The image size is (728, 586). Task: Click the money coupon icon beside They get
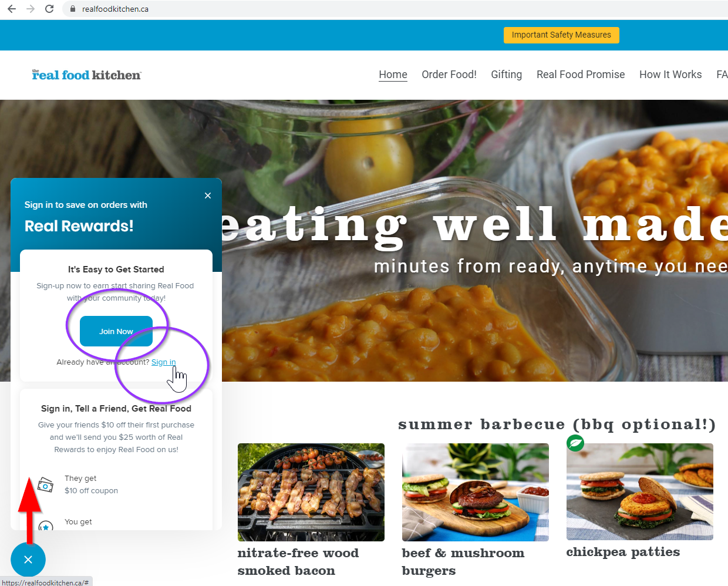point(45,484)
